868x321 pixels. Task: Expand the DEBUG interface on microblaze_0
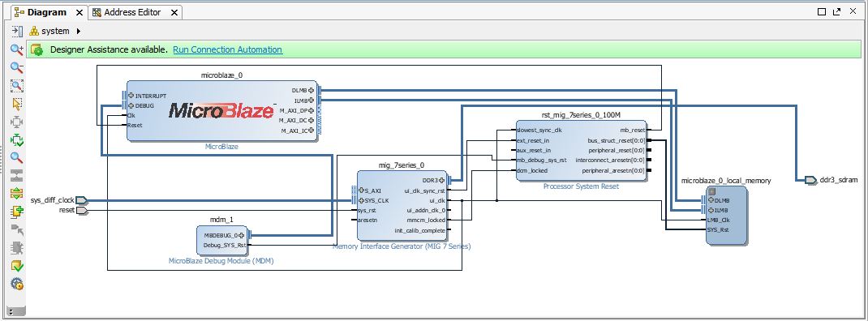(131, 105)
